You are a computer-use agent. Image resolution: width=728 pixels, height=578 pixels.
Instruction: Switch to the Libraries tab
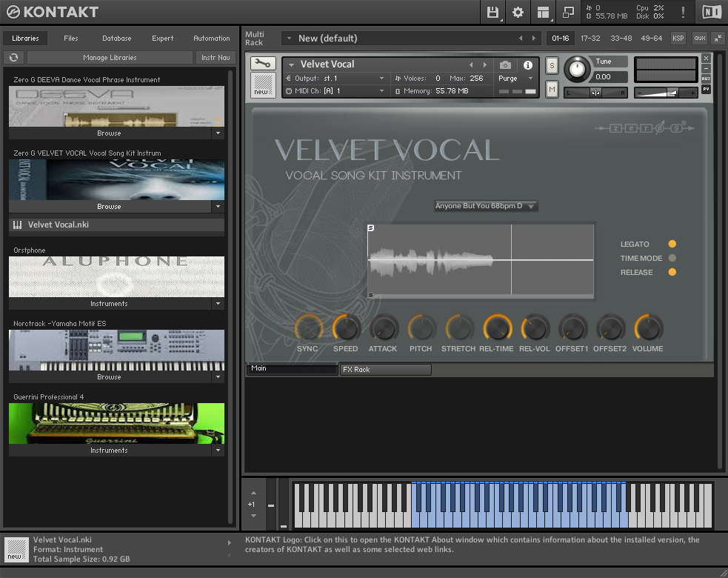tap(25, 38)
